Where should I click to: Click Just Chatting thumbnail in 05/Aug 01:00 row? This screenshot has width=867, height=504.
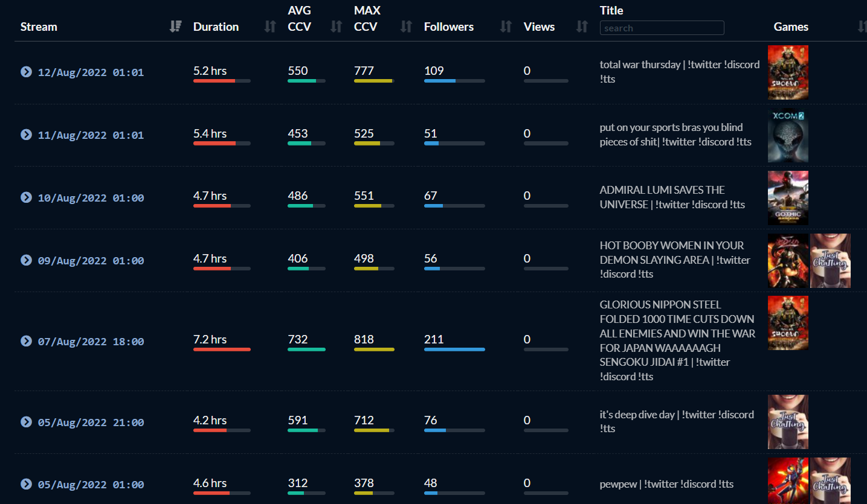pos(830,481)
